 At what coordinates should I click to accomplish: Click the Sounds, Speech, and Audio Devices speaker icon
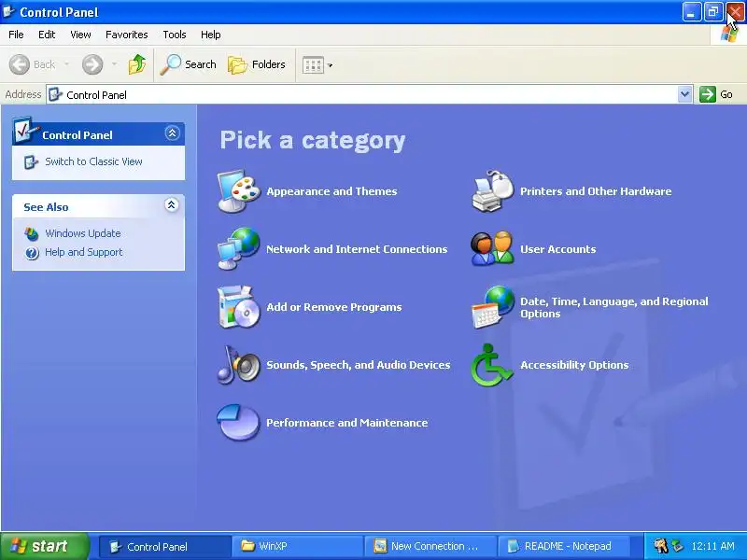(238, 365)
